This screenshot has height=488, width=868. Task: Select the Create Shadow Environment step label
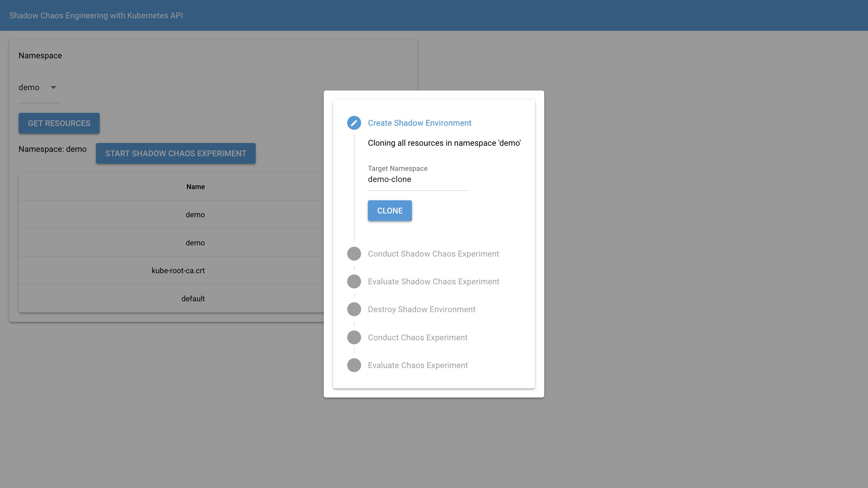click(419, 123)
